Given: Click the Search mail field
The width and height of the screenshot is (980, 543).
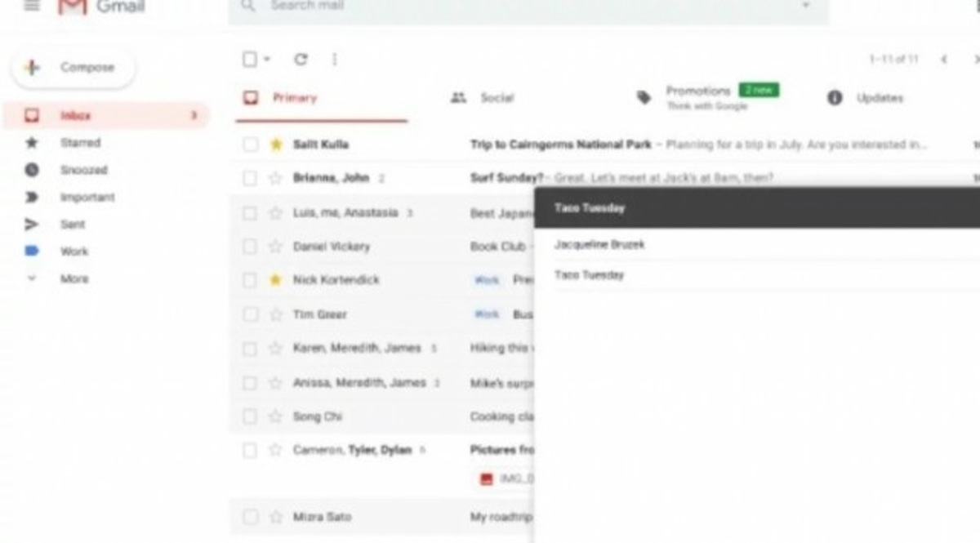Looking at the screenshot, I should pos(528,7).
